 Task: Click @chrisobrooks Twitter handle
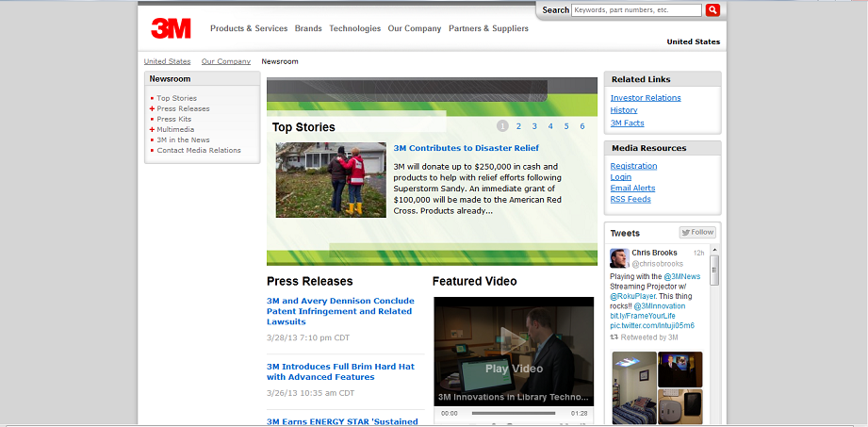point(658,264)
